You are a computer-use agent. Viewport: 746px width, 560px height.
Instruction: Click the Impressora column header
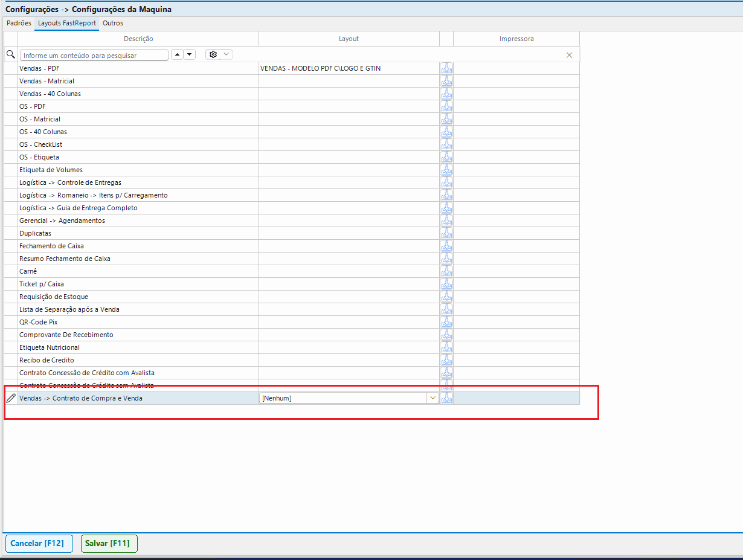pyautogui.click(x=516, y=39)
